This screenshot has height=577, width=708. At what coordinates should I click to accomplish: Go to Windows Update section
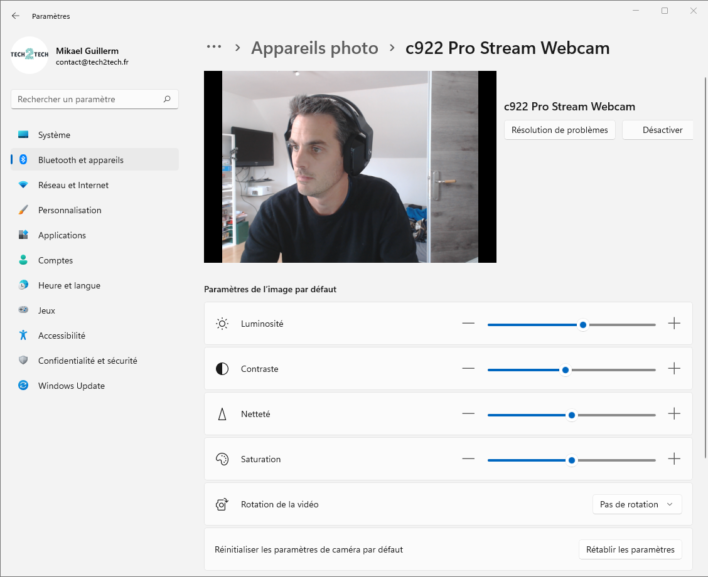point(71,386)
